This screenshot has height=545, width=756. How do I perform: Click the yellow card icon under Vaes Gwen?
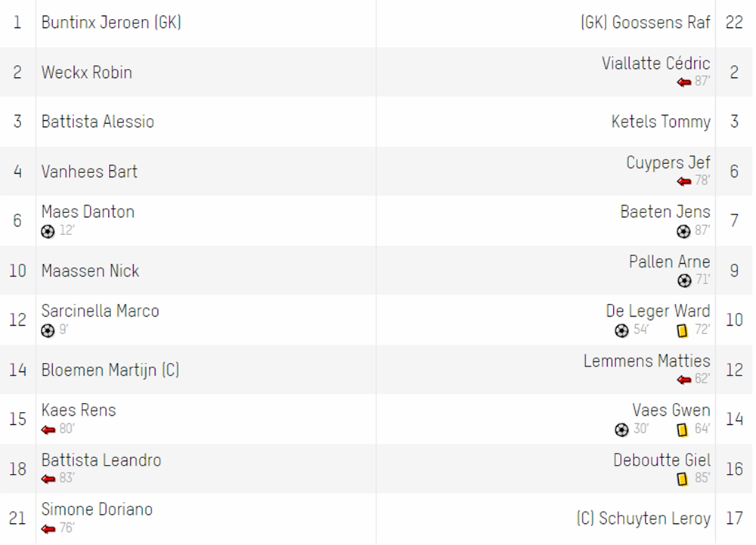click(682, 430)
